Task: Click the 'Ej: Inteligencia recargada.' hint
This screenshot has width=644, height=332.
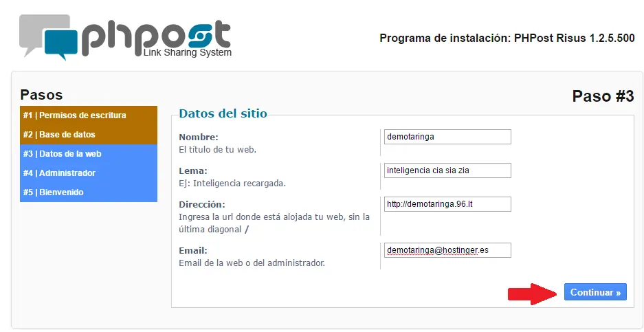Action: point(232,184)
